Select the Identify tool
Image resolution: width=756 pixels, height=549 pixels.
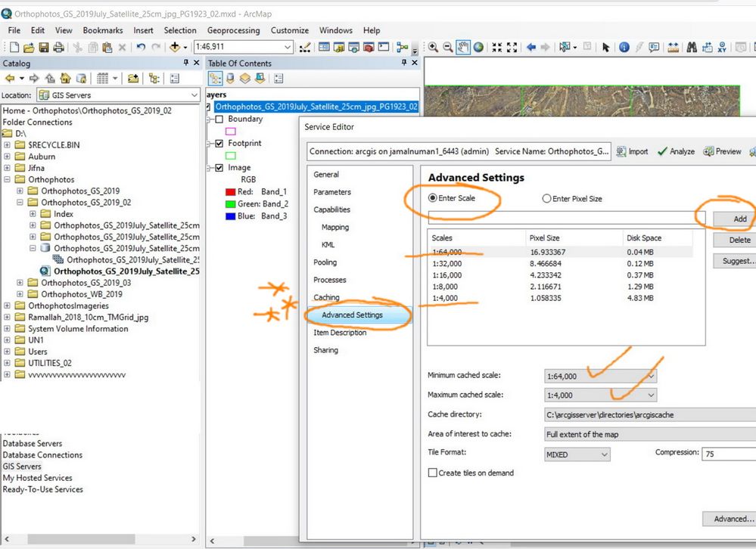pyautogui.click(x=624, y=47)
